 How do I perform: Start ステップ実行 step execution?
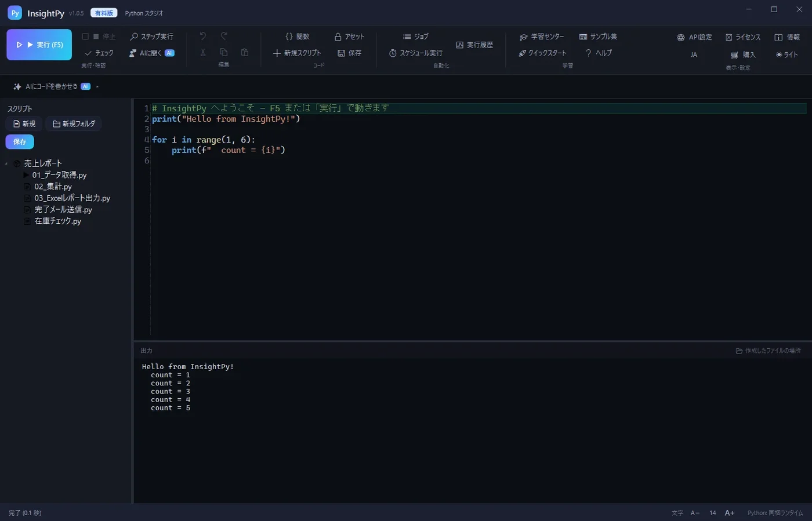[151, 37]
